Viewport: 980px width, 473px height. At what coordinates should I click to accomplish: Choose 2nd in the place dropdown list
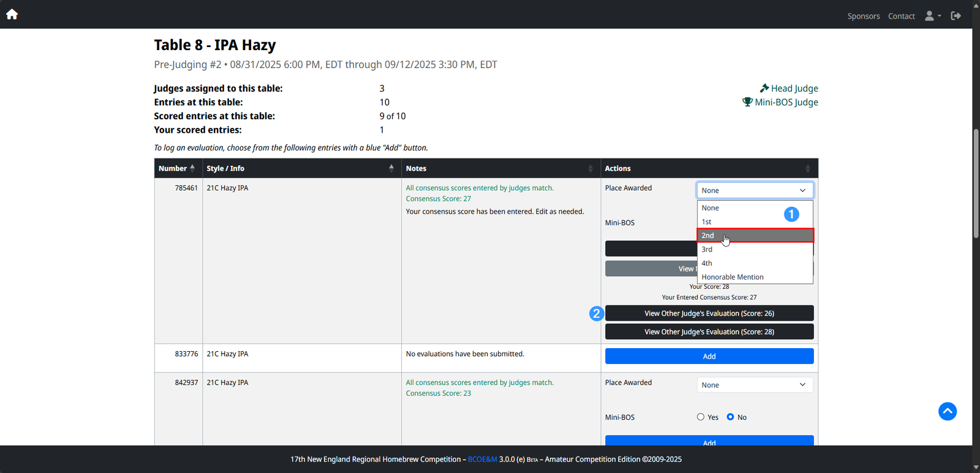(x=755, y=236)
